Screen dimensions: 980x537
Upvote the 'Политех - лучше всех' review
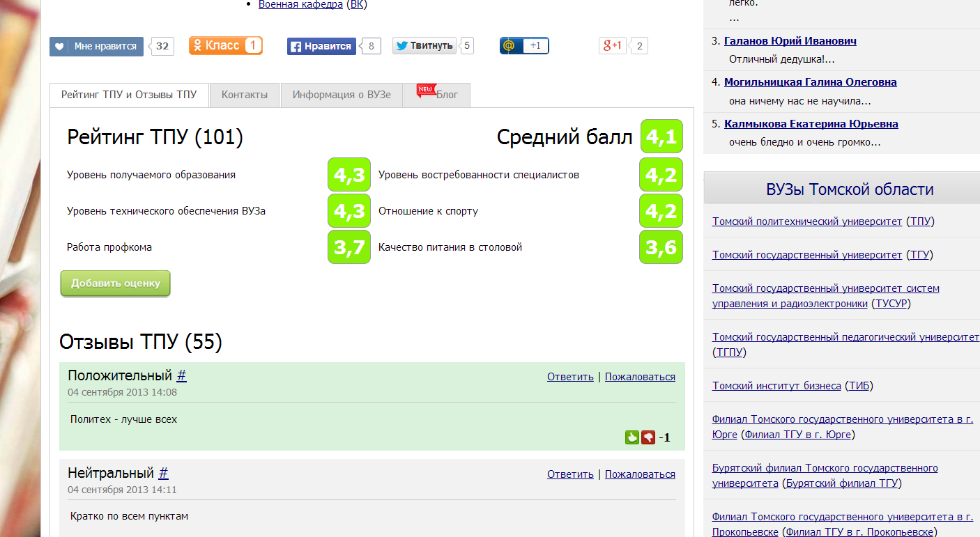click(631, 437)
